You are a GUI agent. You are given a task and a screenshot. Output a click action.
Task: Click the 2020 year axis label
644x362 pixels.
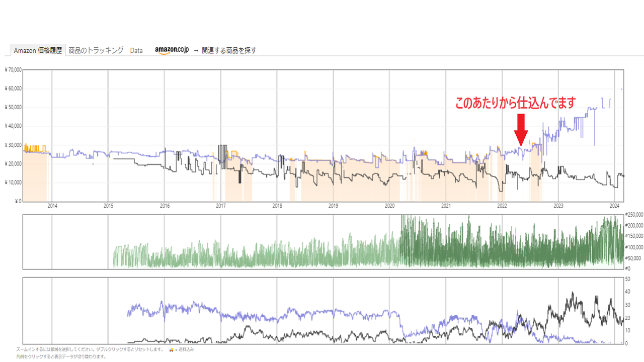tap(389, 206)
